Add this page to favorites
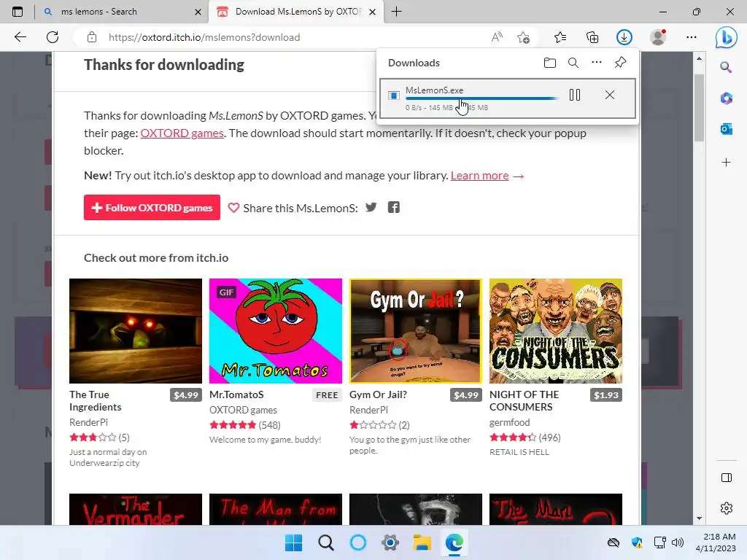The height and width of the screenshot is (560, 747). [x=523, y=37]
